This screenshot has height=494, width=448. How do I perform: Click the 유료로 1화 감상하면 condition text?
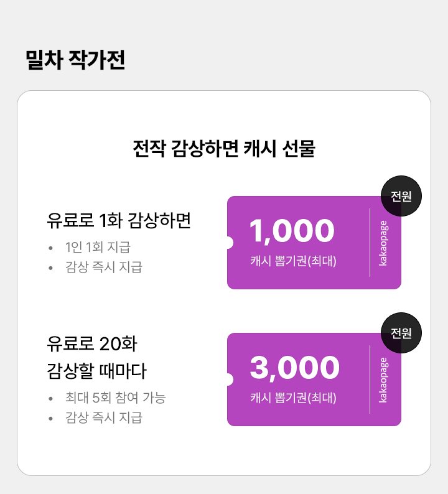click(118, 221)
